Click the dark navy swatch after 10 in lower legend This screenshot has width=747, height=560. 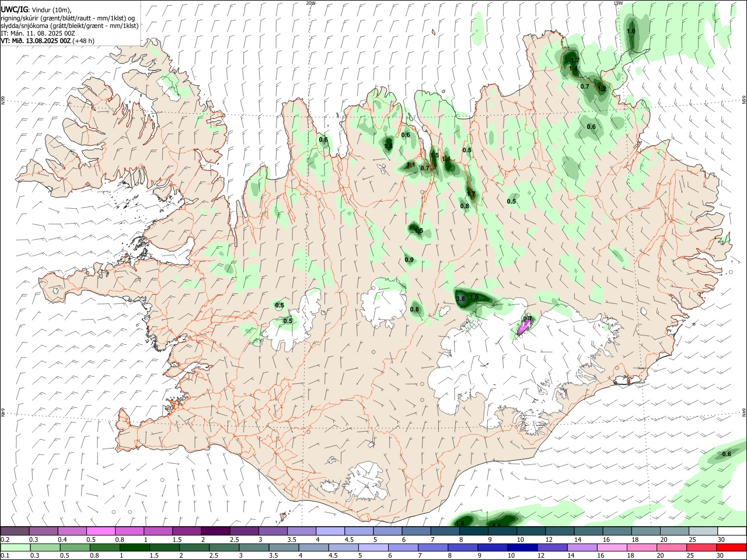click(522, 547)
